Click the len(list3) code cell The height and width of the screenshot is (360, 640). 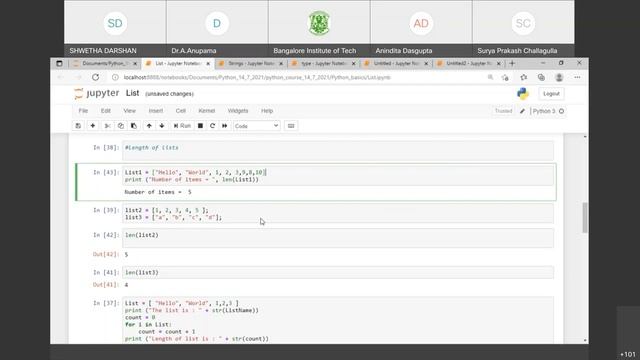pos(338,272)
